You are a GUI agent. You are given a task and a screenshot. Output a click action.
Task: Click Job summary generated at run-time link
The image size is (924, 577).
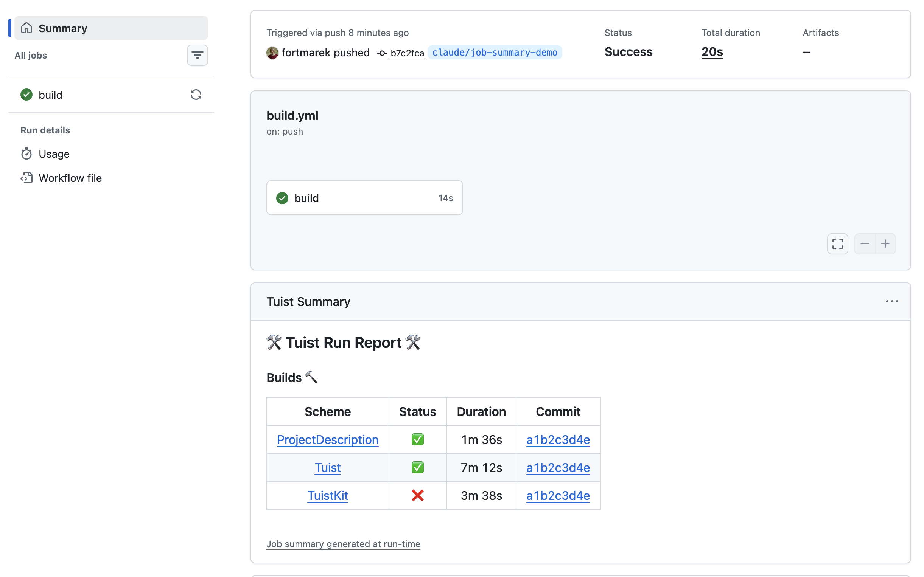click(343, 544)
